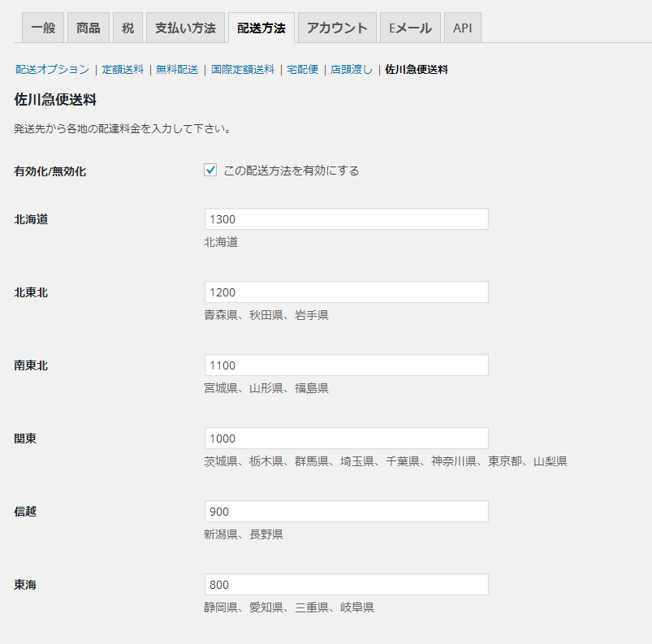The image size is (652, 644).
Task: Click the 青森県、秋田県、岩手県 description text
Action: (x=266, y=315)
